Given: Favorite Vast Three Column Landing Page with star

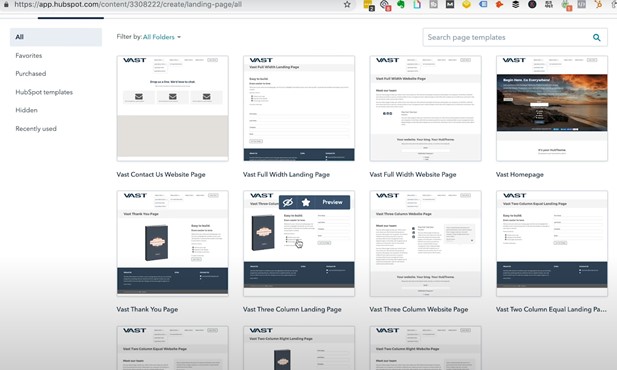Looking at the screenshot, I should pyautogui.click(x=306, y=202).
